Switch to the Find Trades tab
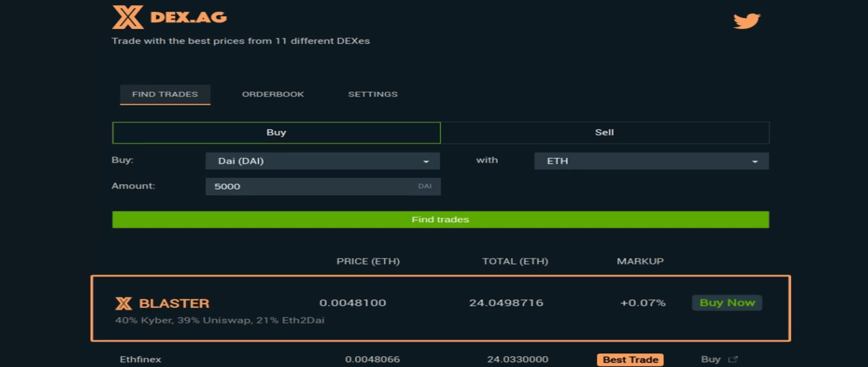Screen dimensions: 868x367 point(165,95)
